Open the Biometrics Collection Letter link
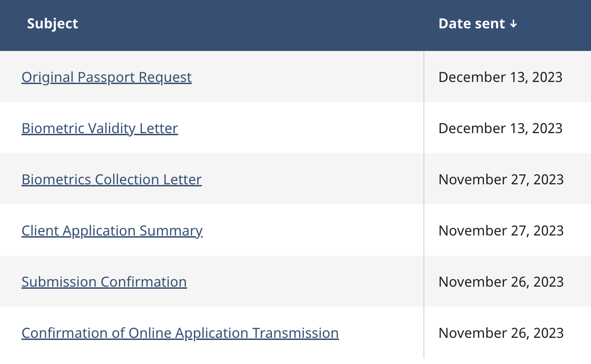This screenshot has width=591, height=364. 111,179
